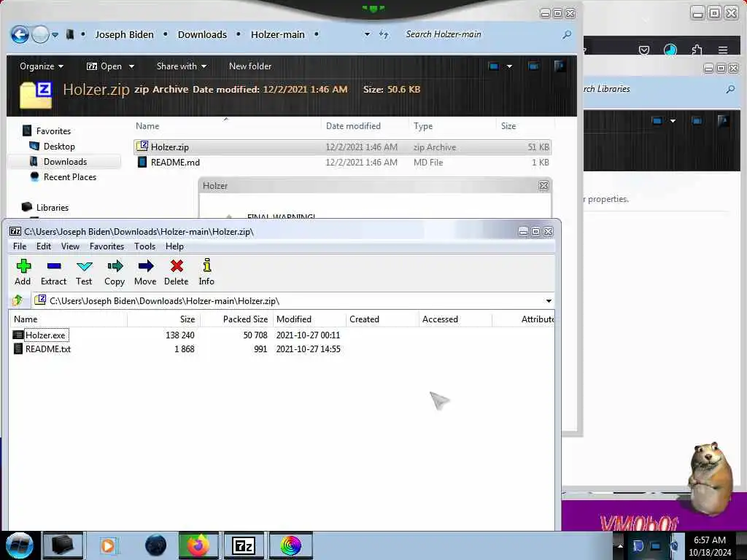747x560 pixels.
Task: Click the Windows Start orb
Action: 19,545
